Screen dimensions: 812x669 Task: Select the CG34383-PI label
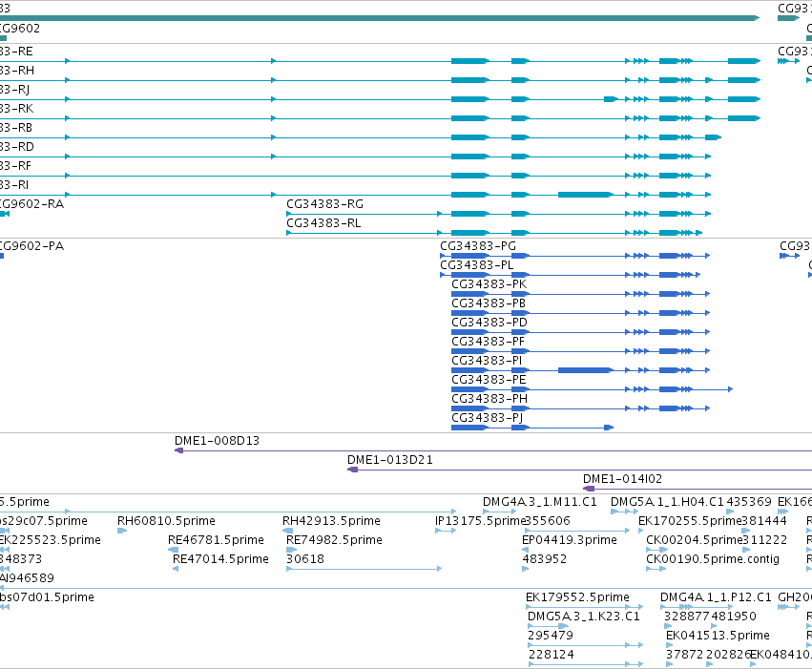coord(487,361)
